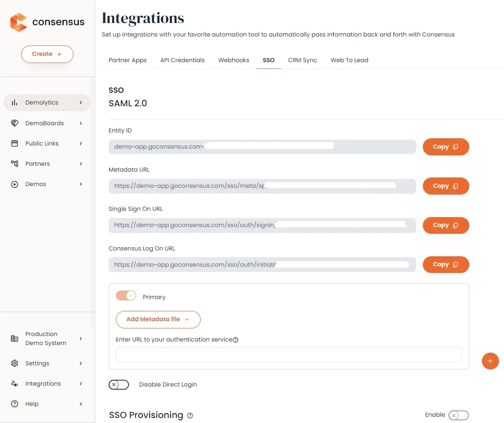Copy the Consensus Log On URL
This screenshot has width=504, height=423.
tap(446, 264)
